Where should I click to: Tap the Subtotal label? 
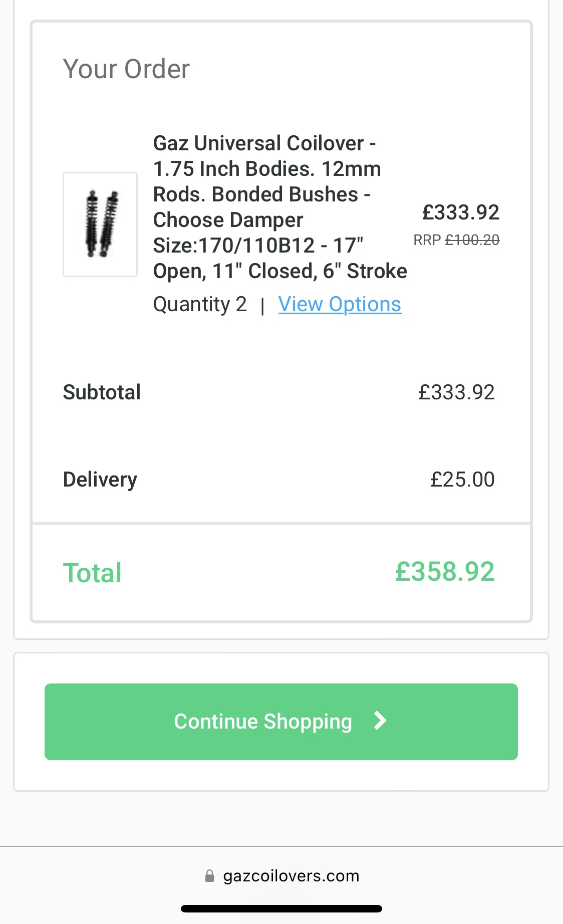click(x=102, y=392)
